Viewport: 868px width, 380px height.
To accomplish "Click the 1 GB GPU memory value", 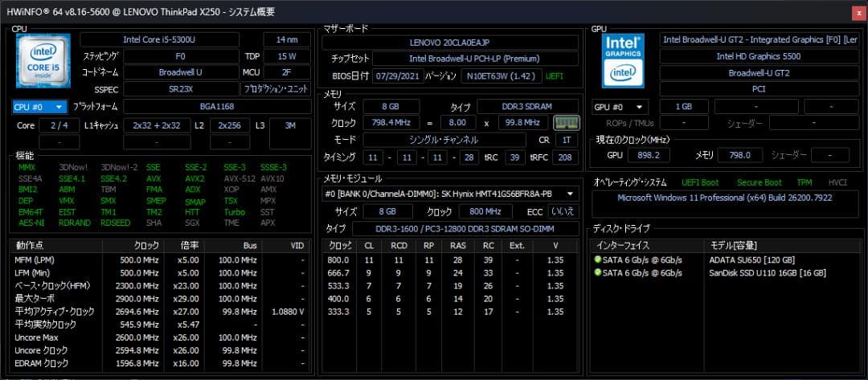I will point(684,107).
